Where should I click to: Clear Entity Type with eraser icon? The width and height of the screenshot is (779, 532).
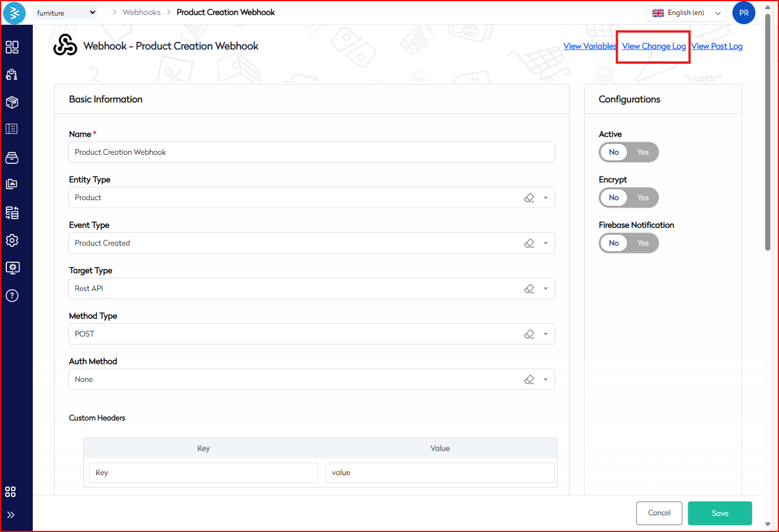(529, 198)
